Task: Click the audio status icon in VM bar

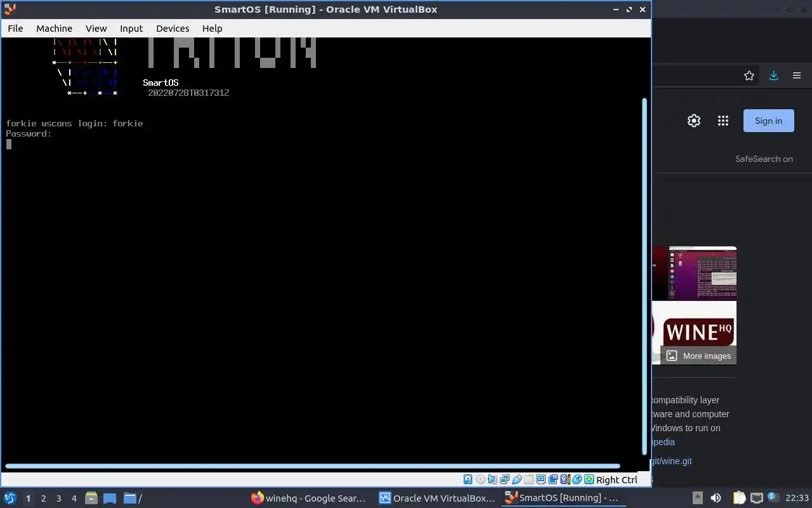Action: (x=492, y=479)
